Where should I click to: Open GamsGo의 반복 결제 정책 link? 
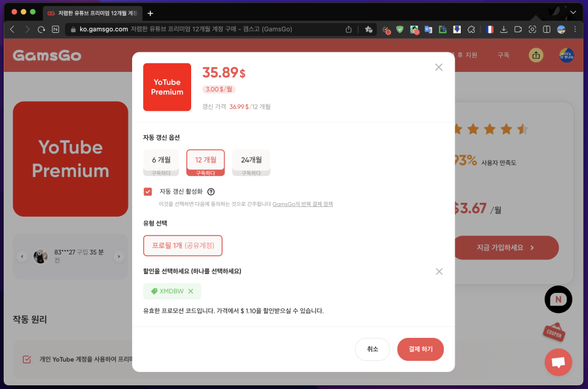[x=303, y=204]
